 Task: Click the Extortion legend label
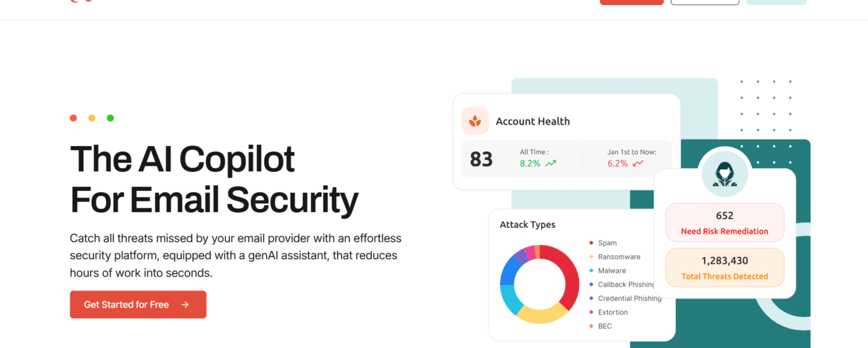pyautogui.click(x=613, y=312)
